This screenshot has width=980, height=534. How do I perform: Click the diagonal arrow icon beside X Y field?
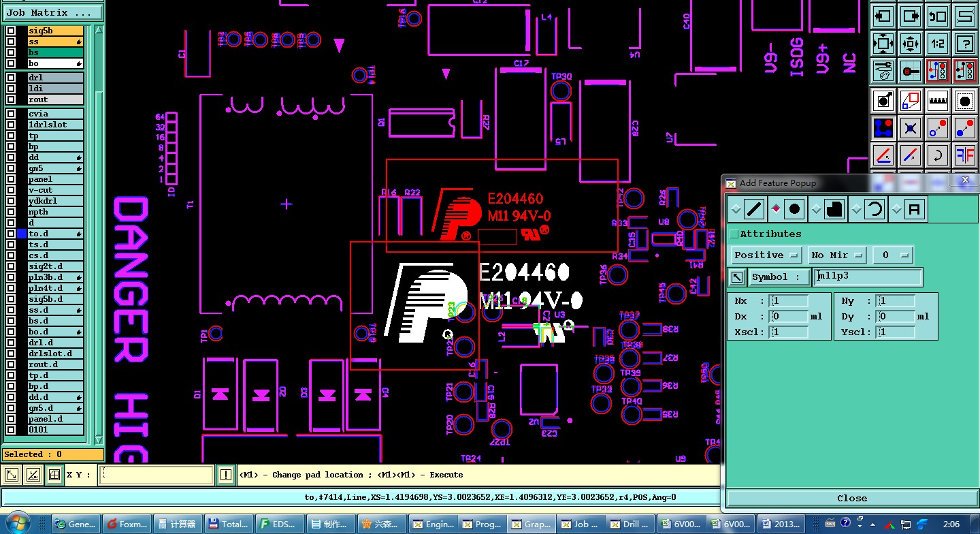(12, 475)
